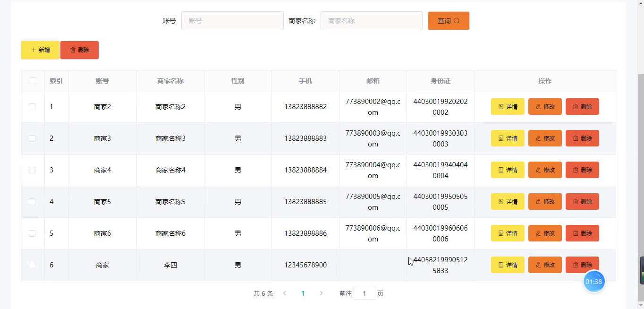Click the blue 01:38 timer bubble
The image size is (644, 309).
[x=594, y=282]
